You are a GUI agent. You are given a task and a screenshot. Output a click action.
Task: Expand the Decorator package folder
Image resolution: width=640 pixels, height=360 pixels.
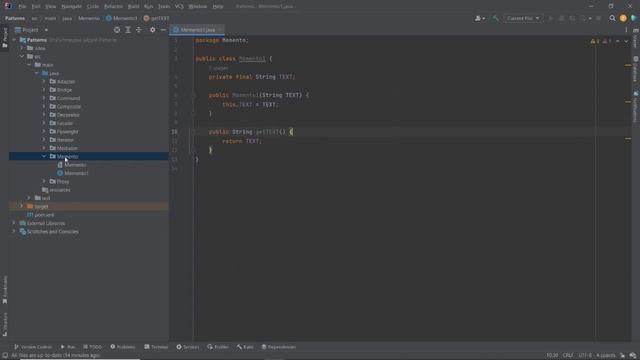coord(44,115)
